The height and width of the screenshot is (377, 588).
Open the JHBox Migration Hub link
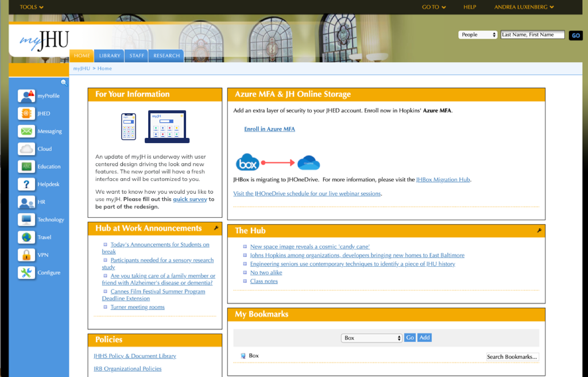pos(443,179)
